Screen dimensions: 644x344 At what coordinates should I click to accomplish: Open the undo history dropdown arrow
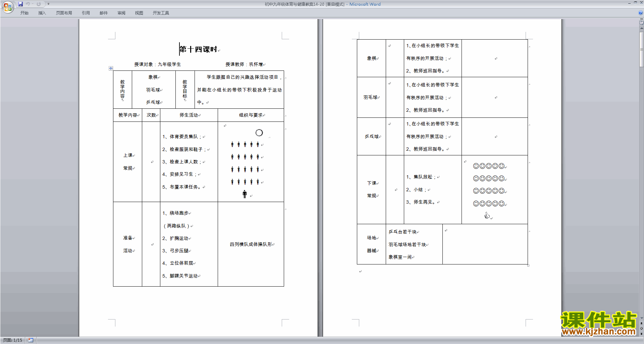coord(33,4)
